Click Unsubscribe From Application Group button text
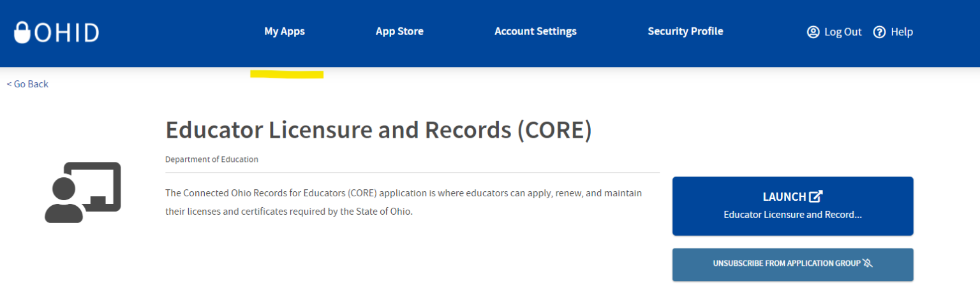Screen dimensions: 980x304 787,263
